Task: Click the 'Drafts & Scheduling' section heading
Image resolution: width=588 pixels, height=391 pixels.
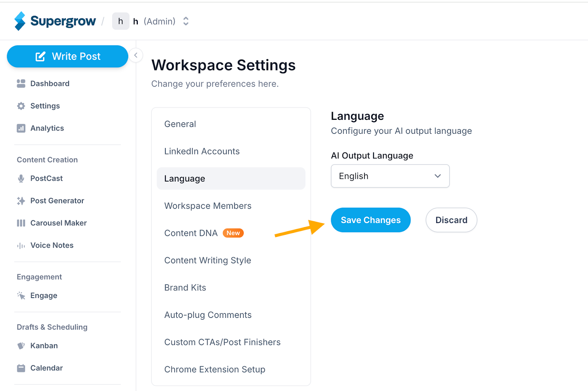Action: tap(52, 327)
